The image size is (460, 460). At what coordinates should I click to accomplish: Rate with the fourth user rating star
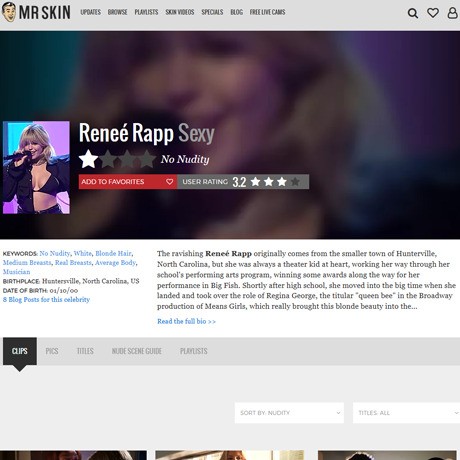pos(295,182)
